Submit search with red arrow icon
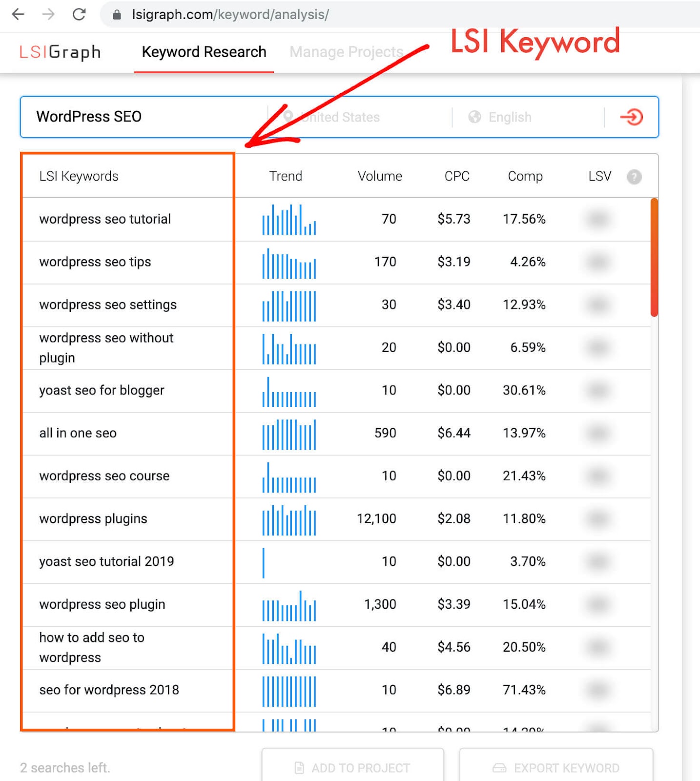This screenshot has height=781, width=700. pos(631,117)
